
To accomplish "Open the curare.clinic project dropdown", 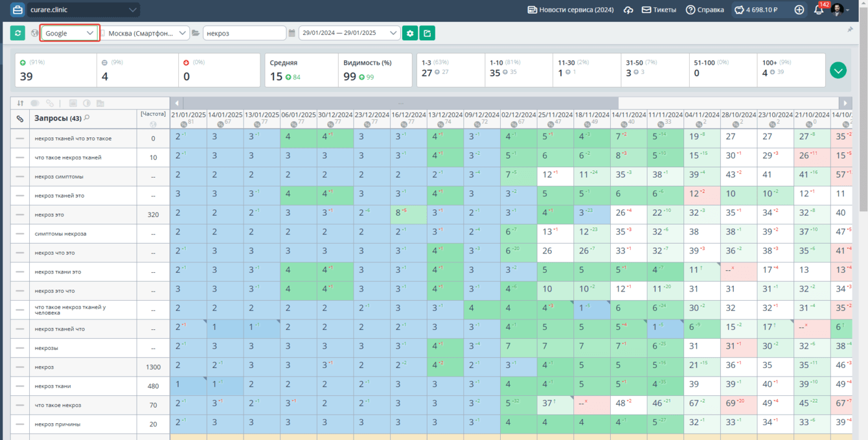I will 83,10.
